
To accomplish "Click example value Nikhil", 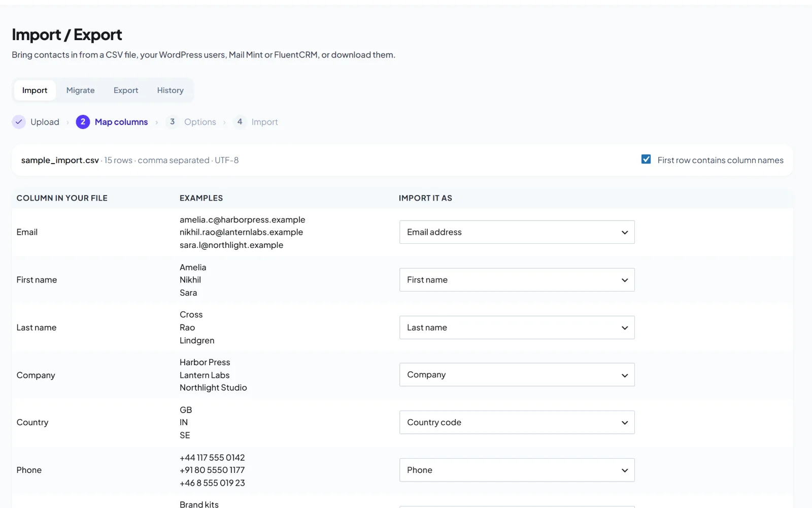I will (x=190, y=280).
